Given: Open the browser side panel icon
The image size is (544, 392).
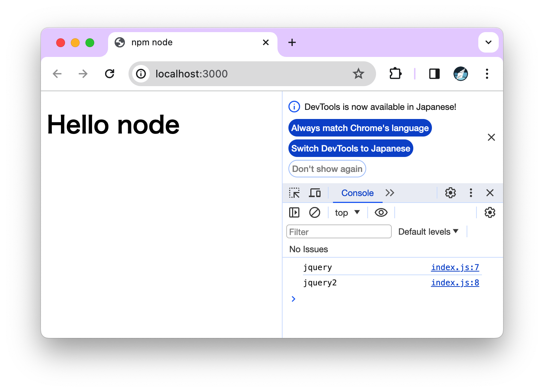Looking at the screenshot, I should coord(434,73).
